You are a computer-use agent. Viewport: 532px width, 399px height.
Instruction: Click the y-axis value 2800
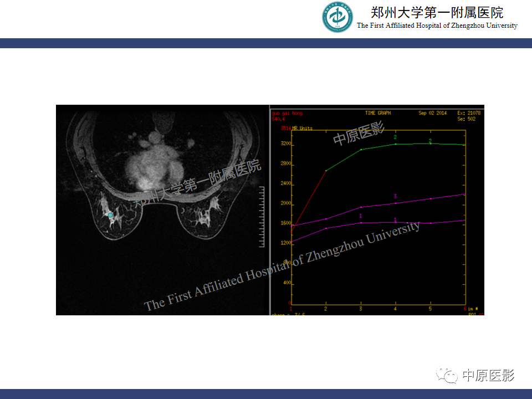click(286, 163)
